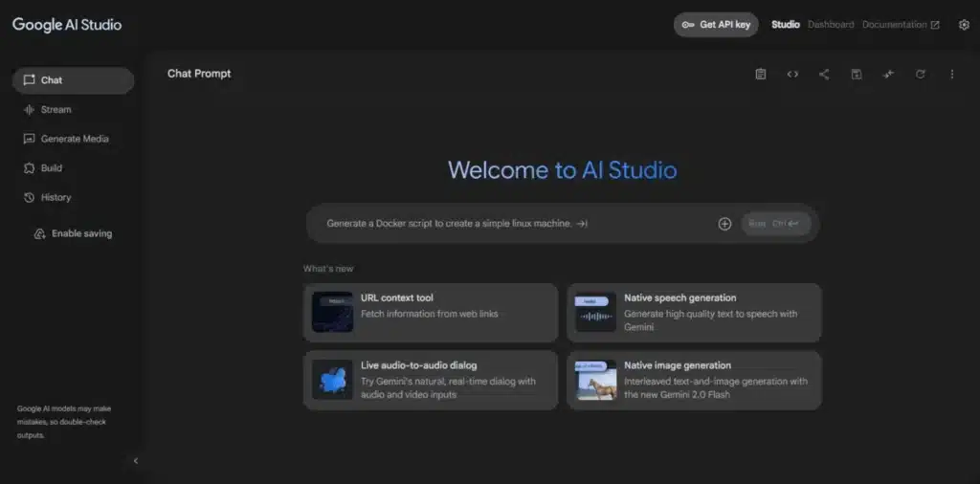Viewport: 980px width, 484px height.
Task: Click the Tab arrow suggestion icon in prompt
Action: tap(582, 224)
